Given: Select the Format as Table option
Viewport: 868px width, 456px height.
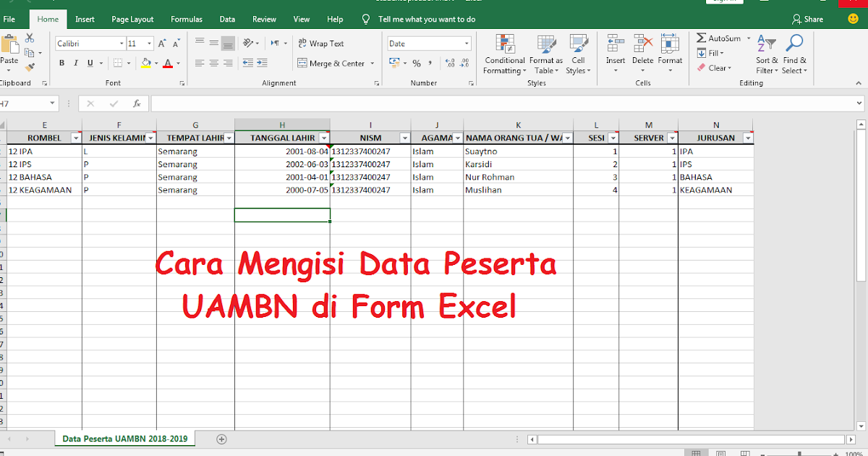Looking at the screenshot, I should (545, 54).
